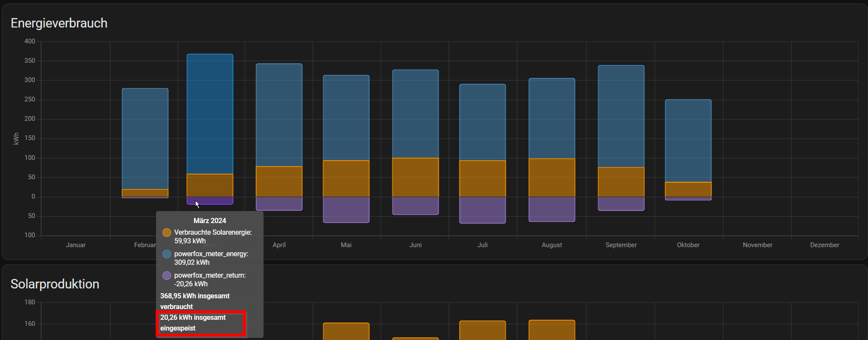Click the purple return bar for Mai
This screenshot has width=868, height=340.
coord(346,210)
